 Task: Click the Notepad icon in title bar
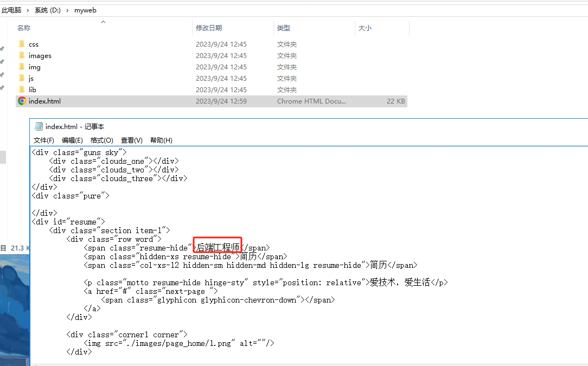(x=39, y=126)
